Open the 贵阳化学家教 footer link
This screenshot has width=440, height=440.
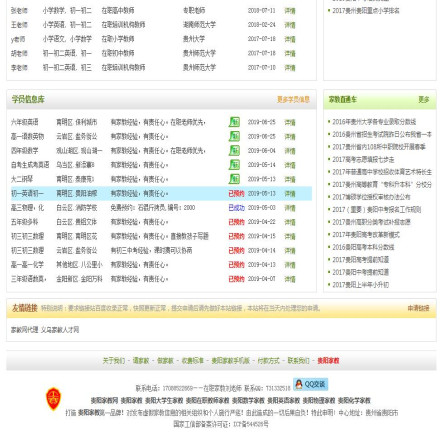click(354, 400)
